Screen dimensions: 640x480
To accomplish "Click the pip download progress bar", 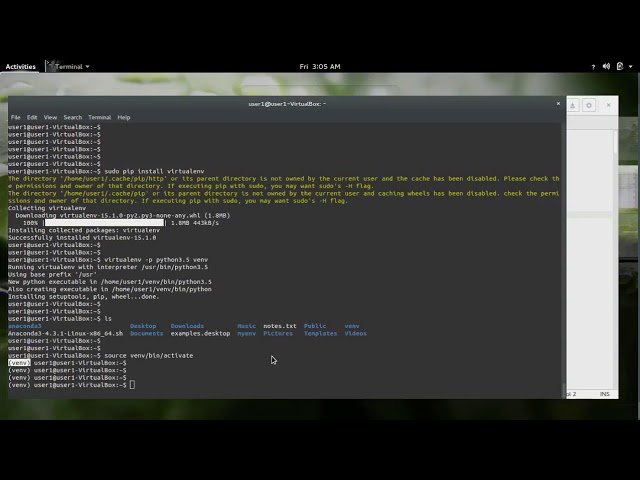I will (x=104, y=223).
